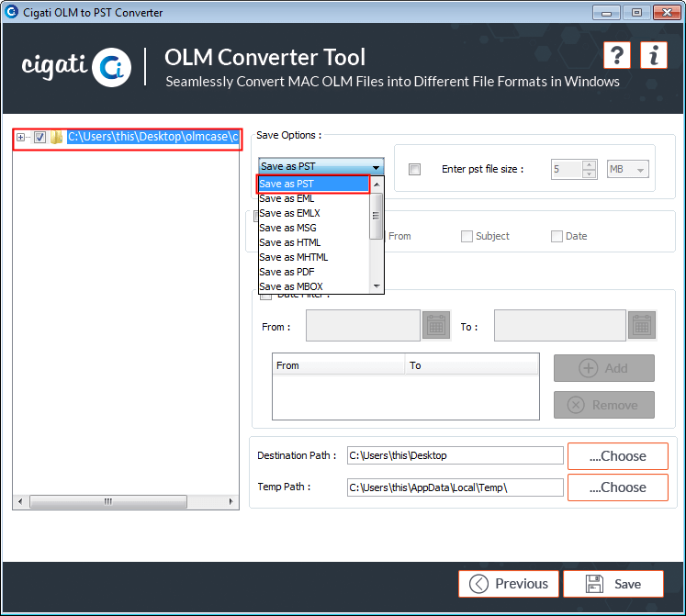Screen dimensions: 686x616
Task: Choose a Temp Path folder
Action: click(618, 487)
